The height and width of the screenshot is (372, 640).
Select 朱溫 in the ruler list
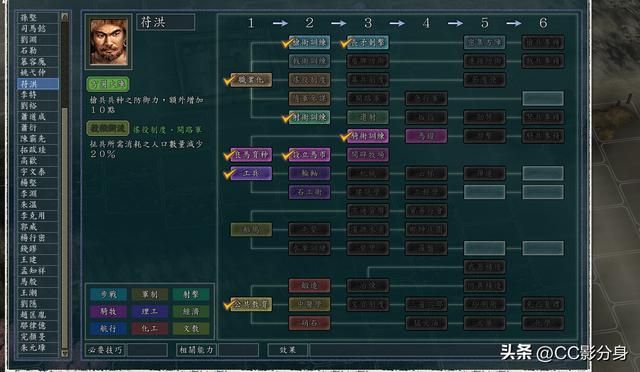[x=38, y=205]
